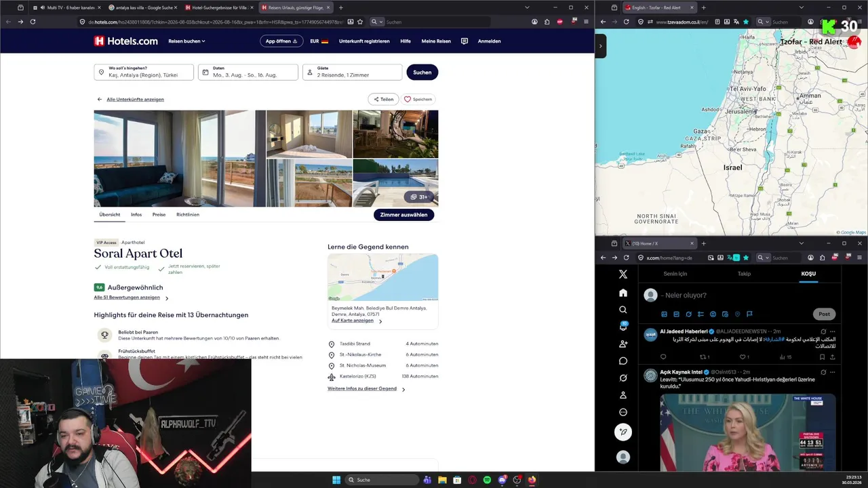
Task: Open the X profile person icon
Action: pyautogui.click(x=623, y=395)
